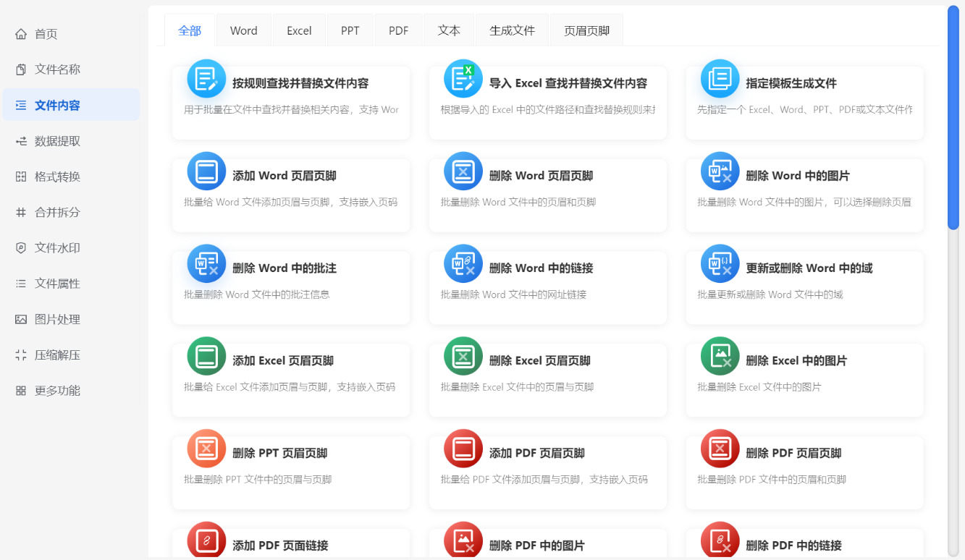Click the blue vertical scrollbar thumb
This screenshot has height=560, width=965.
click(953, 118)
